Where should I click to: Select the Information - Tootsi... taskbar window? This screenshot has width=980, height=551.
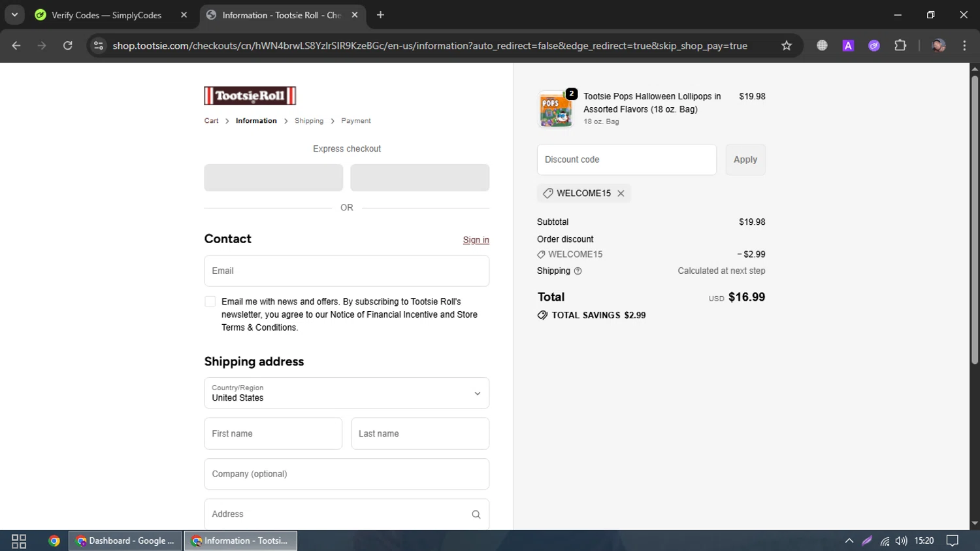pyautogui.click(x=240, y=541)
